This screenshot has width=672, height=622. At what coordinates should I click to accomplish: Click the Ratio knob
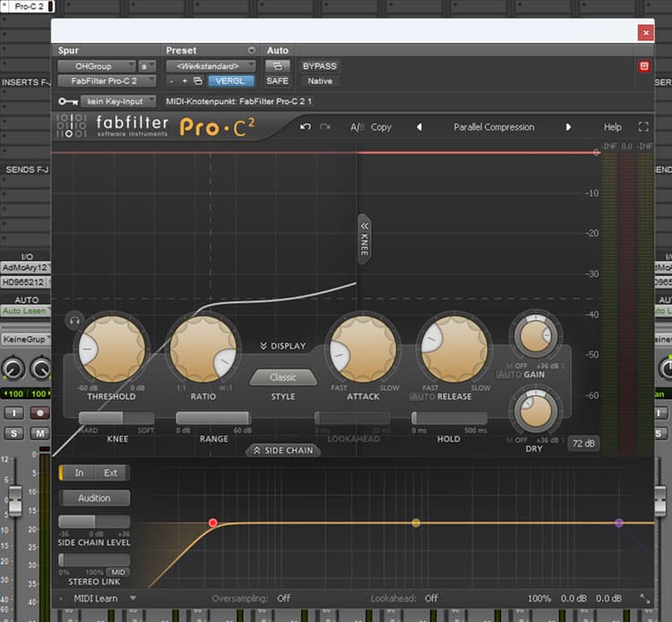[203, 349]
